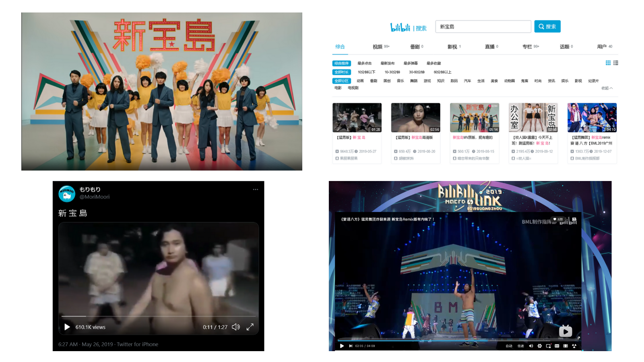Expand the Twitter video to fullscreen
The image size is (644, 362).
(250, 327)
